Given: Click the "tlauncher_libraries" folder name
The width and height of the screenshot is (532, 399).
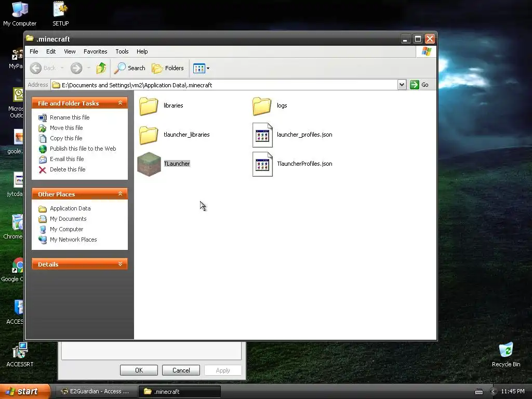Looking at the screenshot, I should point(187,135).
